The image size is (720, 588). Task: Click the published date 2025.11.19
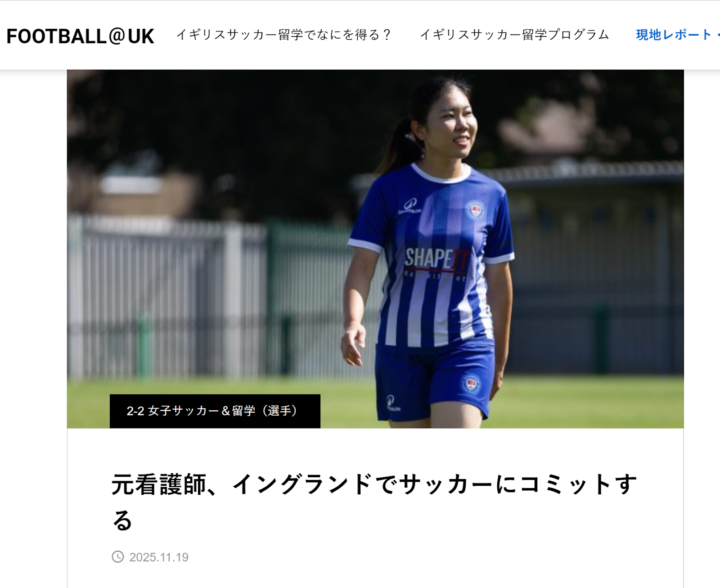tap(159, 557)
